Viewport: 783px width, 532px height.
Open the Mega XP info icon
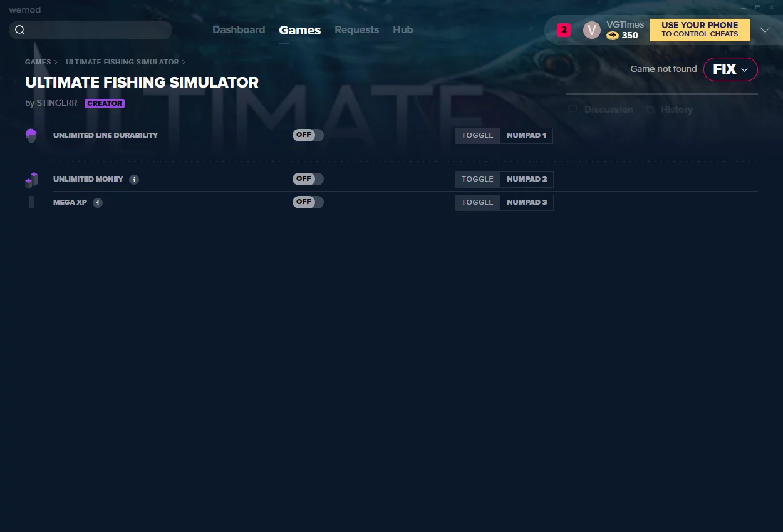pos(98,203)
